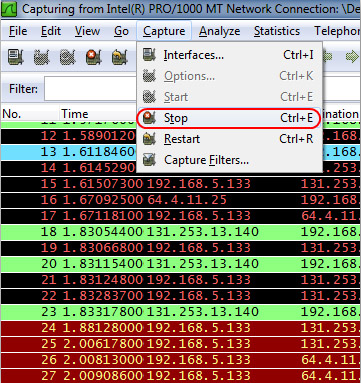
Task: Click the Restart capture toolbar icon
Action: (120, 57)
